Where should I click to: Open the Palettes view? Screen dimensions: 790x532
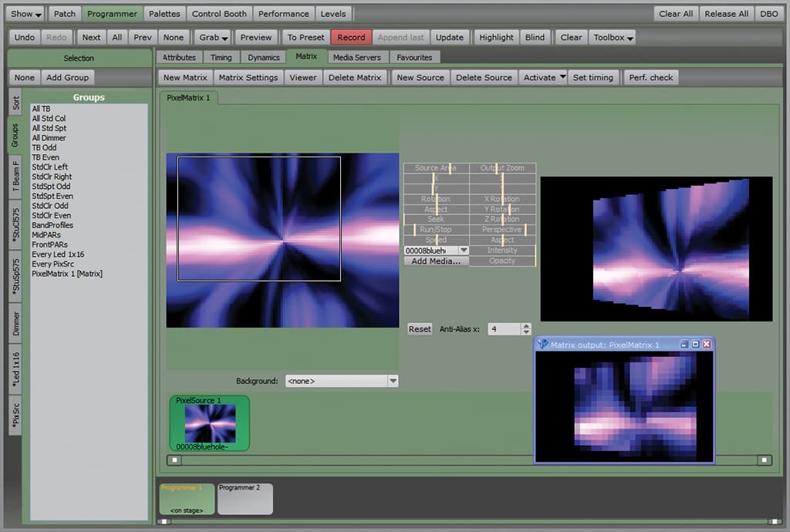point(164,14)
